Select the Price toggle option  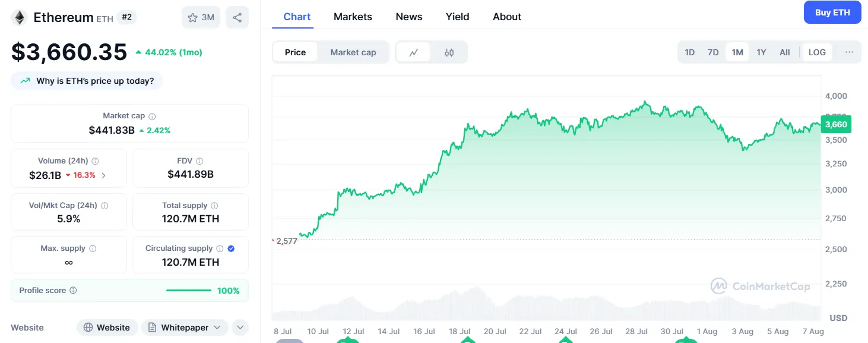(x=295, y=52)
